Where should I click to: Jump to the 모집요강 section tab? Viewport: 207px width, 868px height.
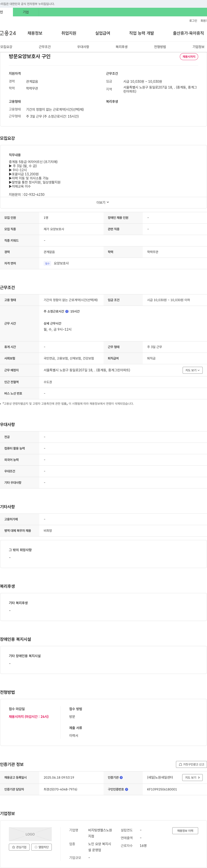pos(6,47)
